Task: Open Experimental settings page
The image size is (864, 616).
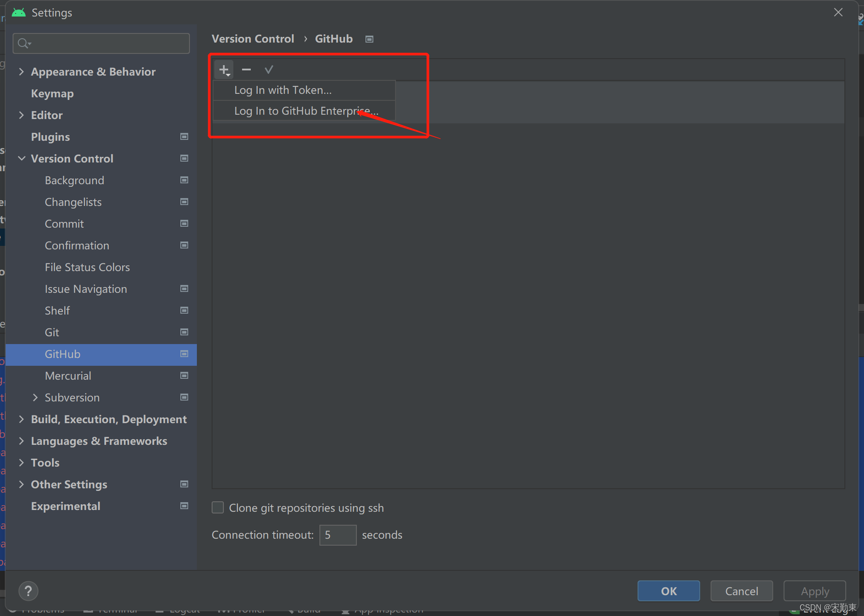Action: [66, 506]
